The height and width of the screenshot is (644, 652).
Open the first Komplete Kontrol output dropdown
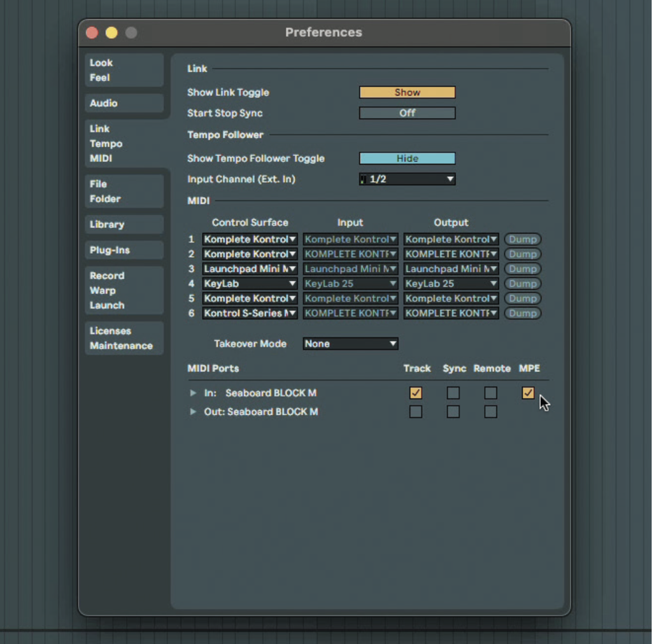pos(451,239)
